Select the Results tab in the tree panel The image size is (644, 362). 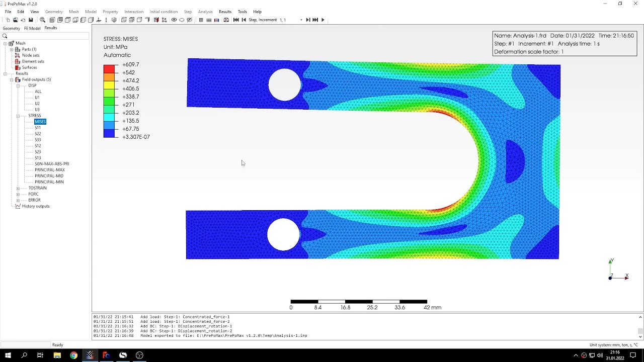pos(51,28)
